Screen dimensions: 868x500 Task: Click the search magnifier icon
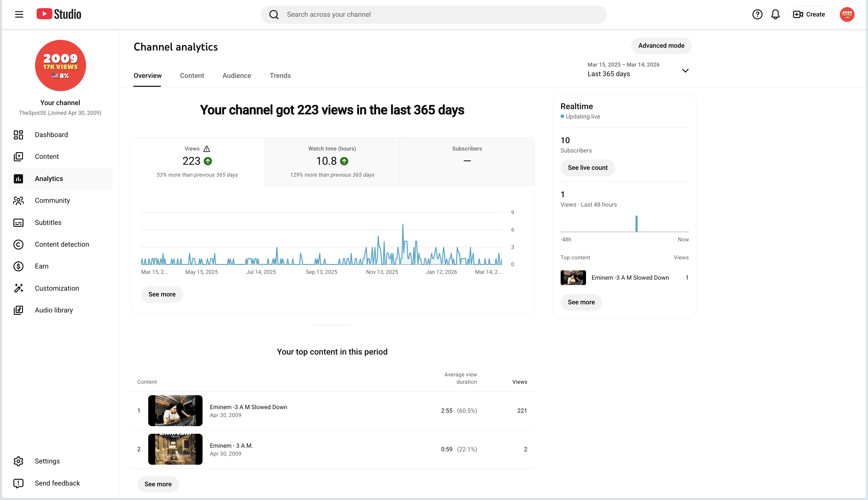[274, 14]
